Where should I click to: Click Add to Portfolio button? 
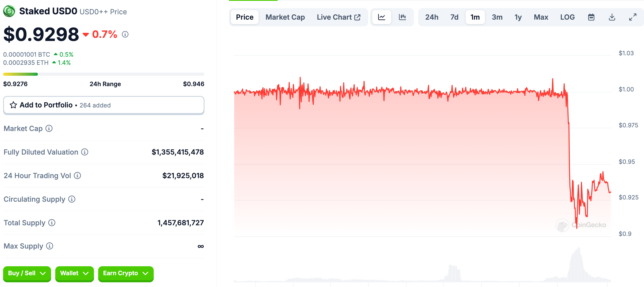[104, 105]
